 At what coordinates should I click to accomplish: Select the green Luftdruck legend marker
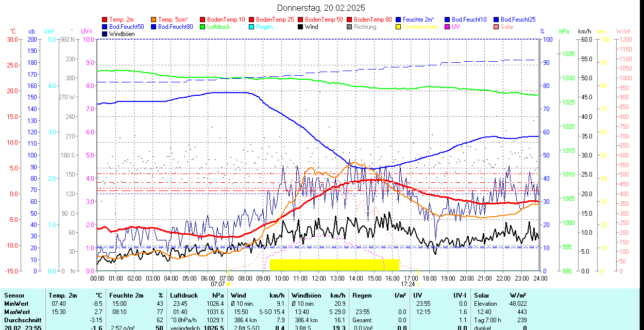pyautogui.click(x=202, y=27)
